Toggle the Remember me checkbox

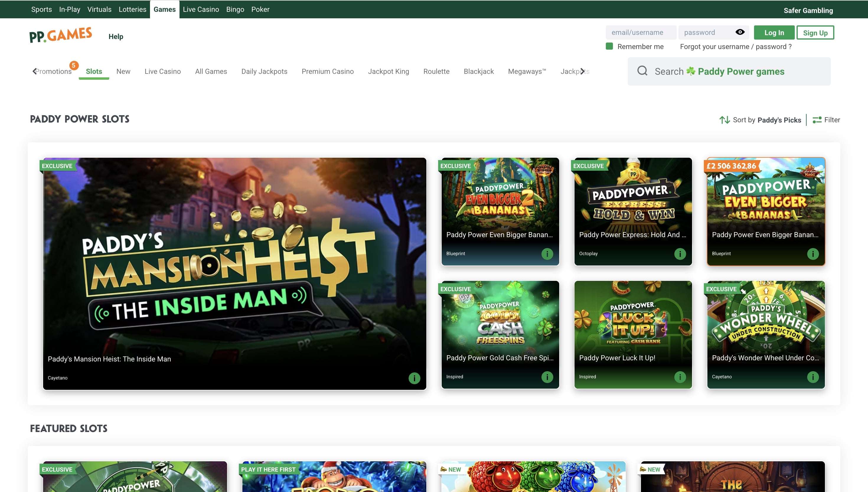[609, 46]
